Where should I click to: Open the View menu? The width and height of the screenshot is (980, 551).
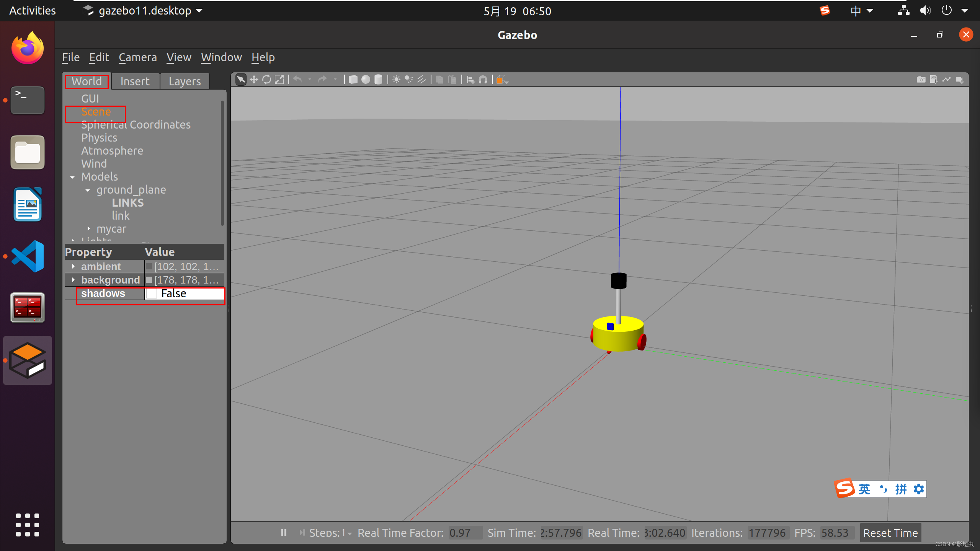179,57
